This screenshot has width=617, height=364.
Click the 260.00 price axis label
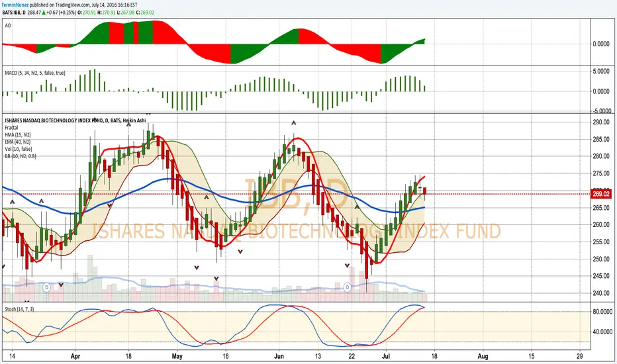(x=601, y=225)
